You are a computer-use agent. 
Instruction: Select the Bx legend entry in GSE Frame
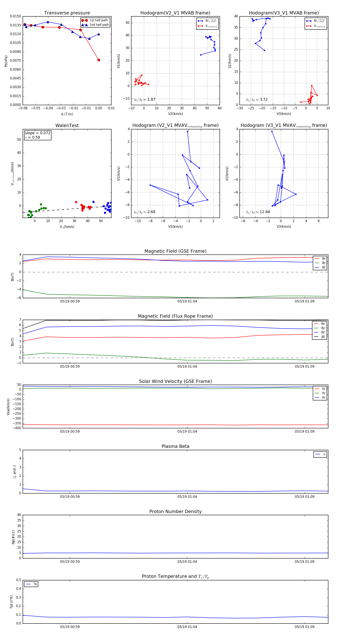[320, 259]
